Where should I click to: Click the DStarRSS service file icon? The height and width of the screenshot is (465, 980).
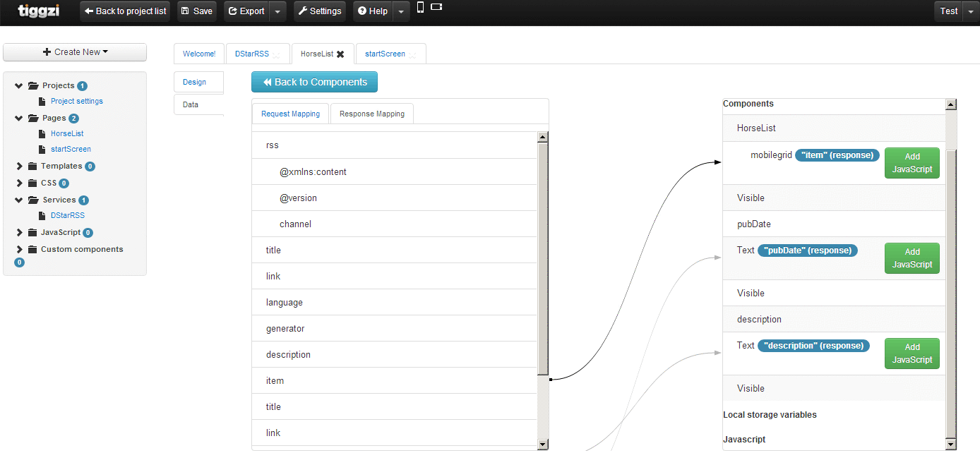pos(42,216)
